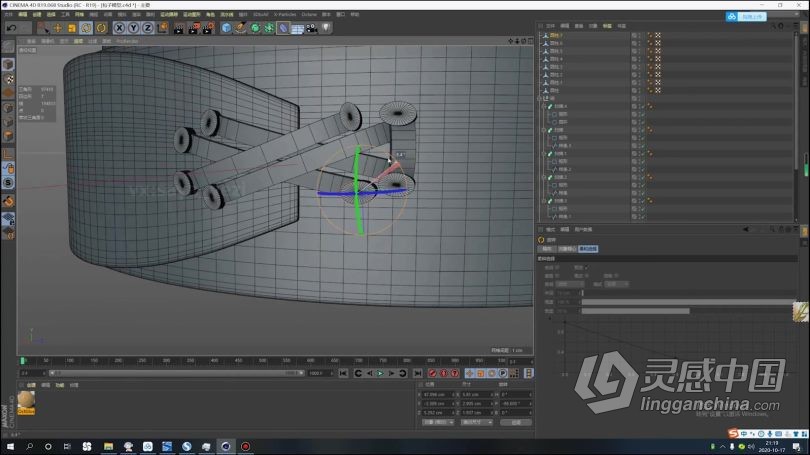
Task: Select highlighted object-properties tab in Attribute Manager
Action: tap(588, 249)
